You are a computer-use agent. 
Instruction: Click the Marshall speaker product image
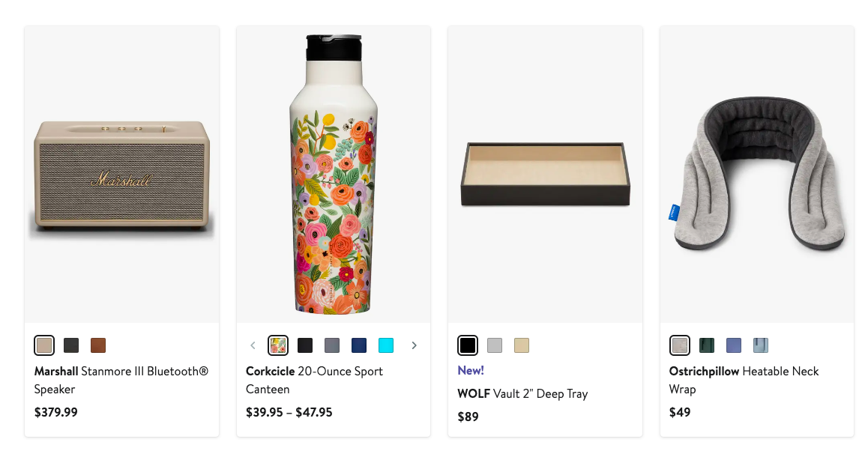click(x=121, y=176)
